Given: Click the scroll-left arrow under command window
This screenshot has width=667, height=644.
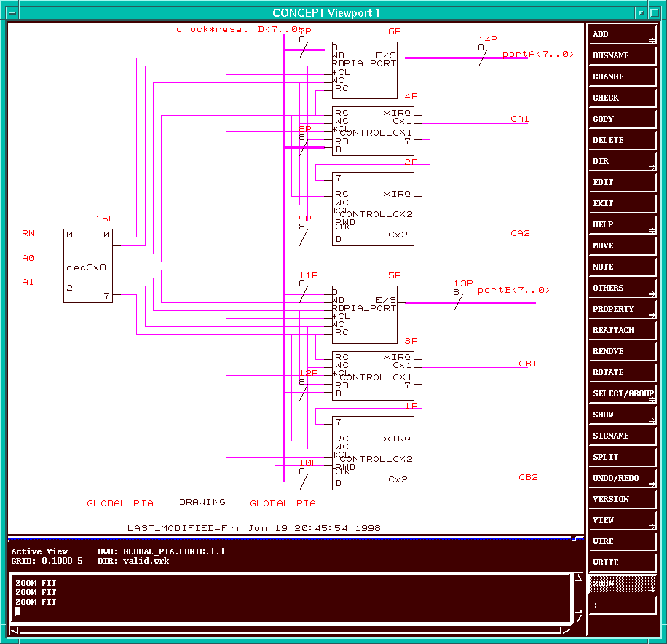Looking at the screenshot, I should (15, 629).
